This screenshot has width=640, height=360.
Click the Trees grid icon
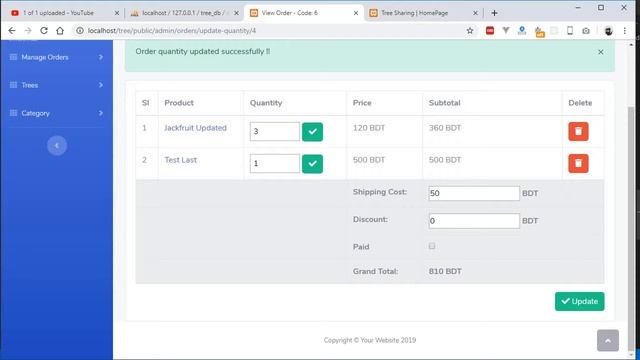point(13,85)
